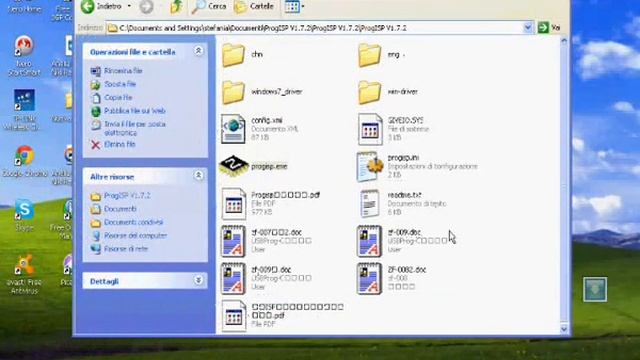Click Elimina file link
Viewport: 640px width, 360px height.
pyautogui.click(x=119, y=144)
